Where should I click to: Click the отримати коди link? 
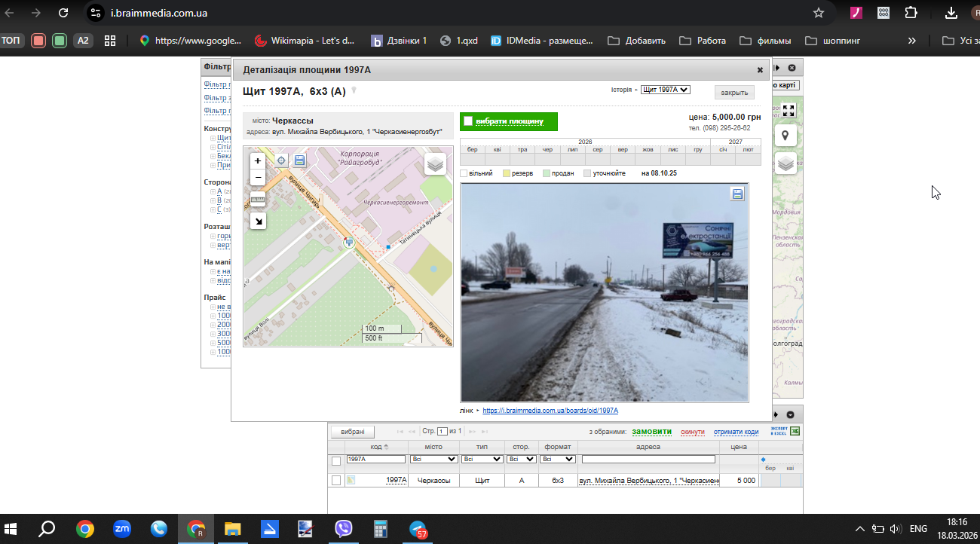(736, 432)
